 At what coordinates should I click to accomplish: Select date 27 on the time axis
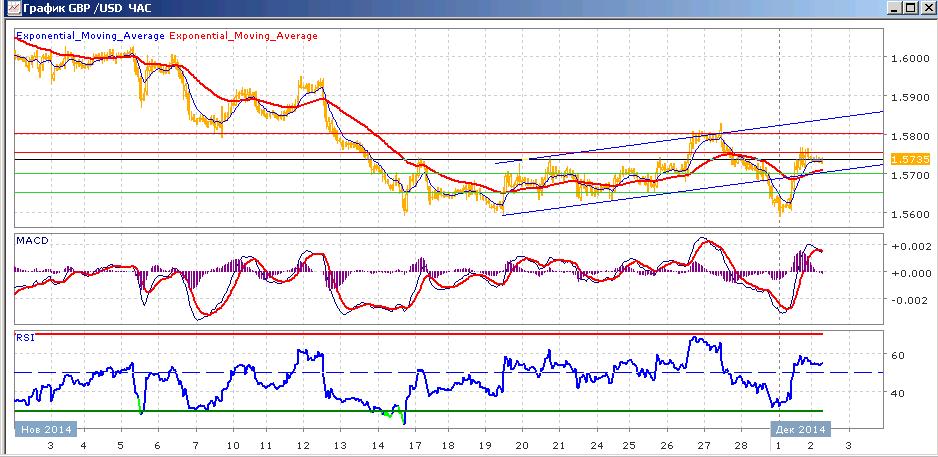click(x=704, y=446)
